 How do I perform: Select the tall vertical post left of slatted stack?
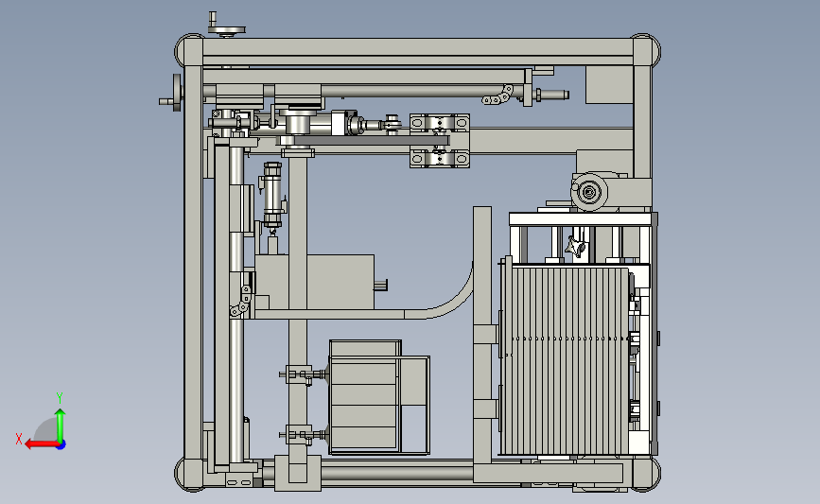click(x=482, y=335)
